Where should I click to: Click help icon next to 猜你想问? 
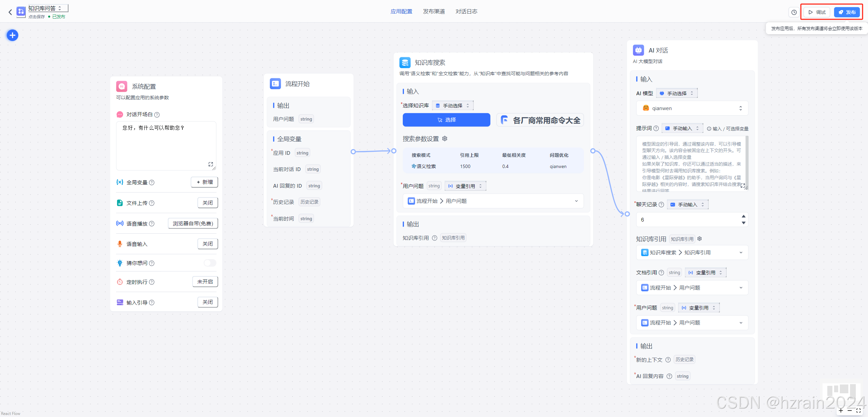(152, 263)
